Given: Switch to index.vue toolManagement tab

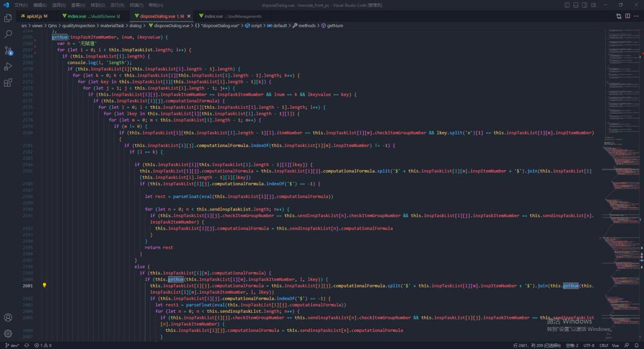Looking at the screenshot, I should tap(231, 16).
